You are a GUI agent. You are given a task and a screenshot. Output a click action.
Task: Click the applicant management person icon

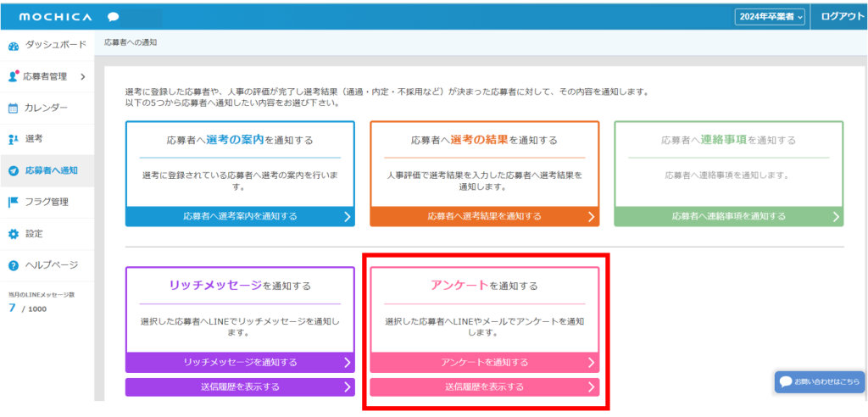[13, 77]
